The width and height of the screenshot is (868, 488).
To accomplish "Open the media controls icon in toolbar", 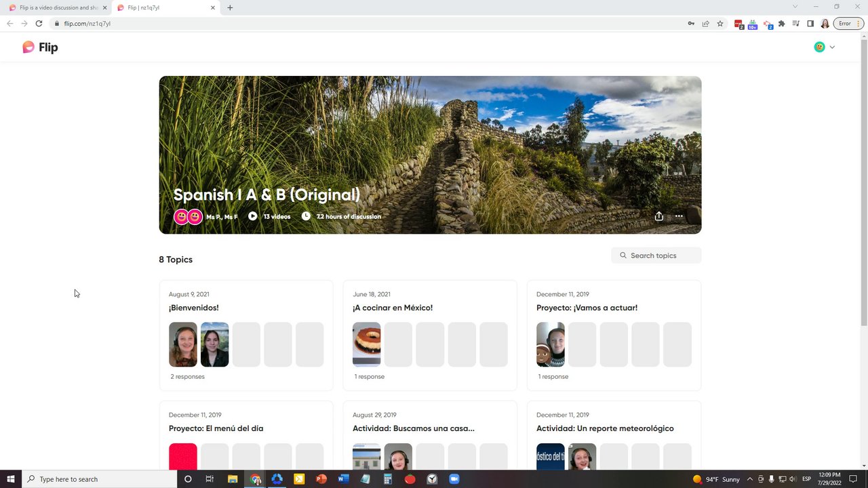I will point(796,23).
